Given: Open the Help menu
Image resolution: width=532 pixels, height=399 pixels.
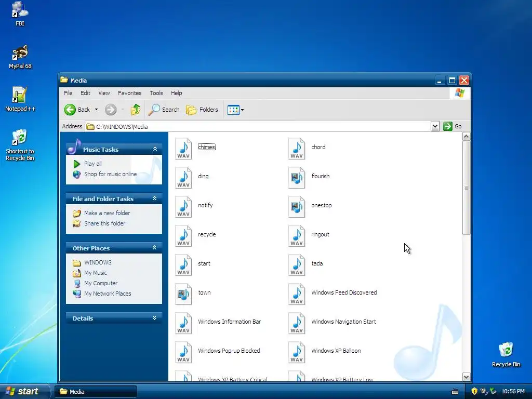Looking at the screenshot, I should pos(176,93).
